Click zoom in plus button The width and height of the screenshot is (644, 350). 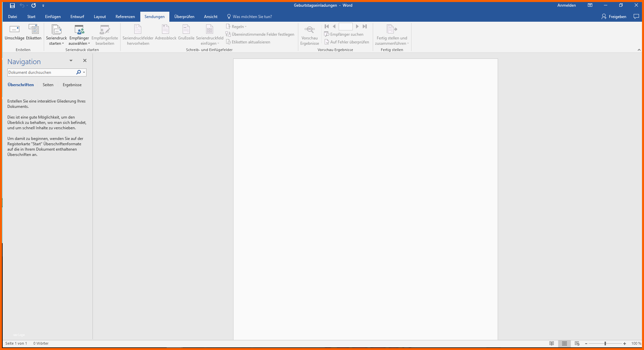(x=625, y=344)
